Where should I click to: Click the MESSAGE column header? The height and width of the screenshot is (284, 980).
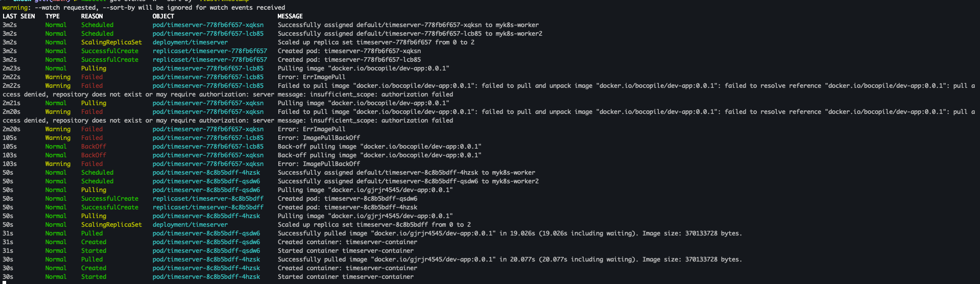(290, 16)
